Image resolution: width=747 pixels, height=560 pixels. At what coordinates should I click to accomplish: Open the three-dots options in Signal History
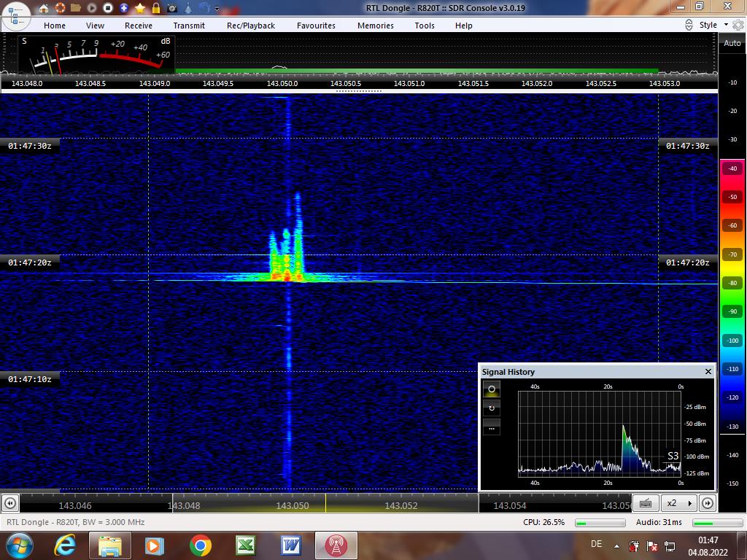point(492,427)
